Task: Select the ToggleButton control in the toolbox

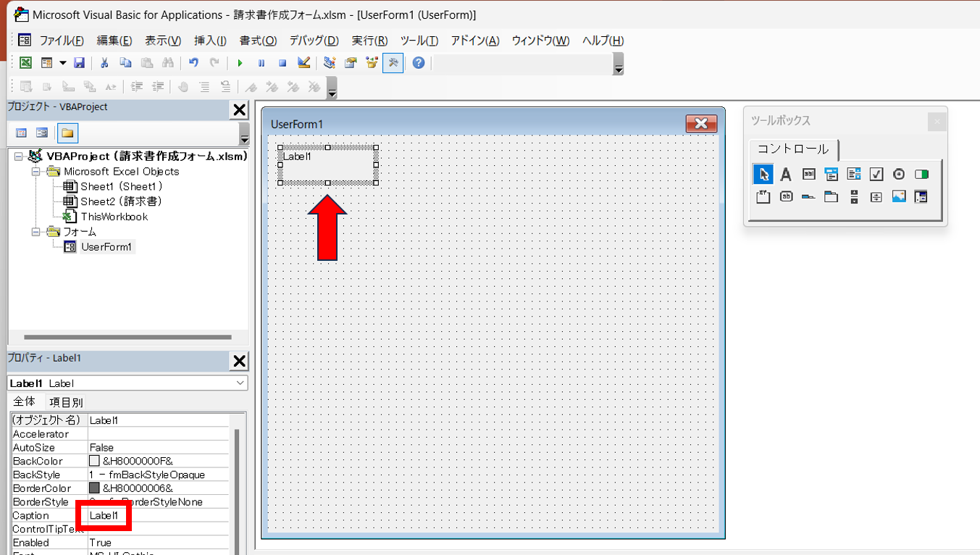Action: pyautogui.click(x=921, y=175)
